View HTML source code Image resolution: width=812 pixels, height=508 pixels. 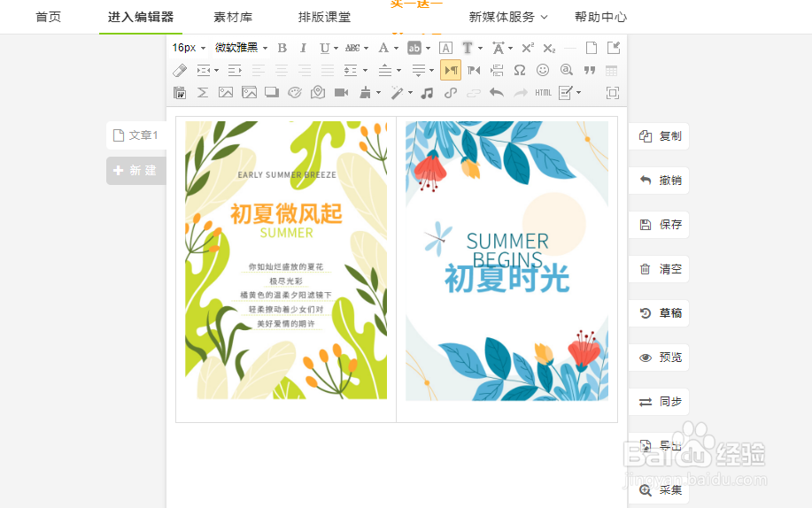tap(543, 93)
